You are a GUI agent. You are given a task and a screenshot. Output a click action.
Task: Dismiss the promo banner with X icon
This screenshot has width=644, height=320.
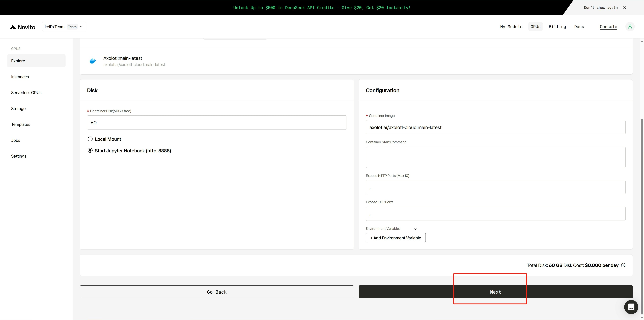pos(625,8)
